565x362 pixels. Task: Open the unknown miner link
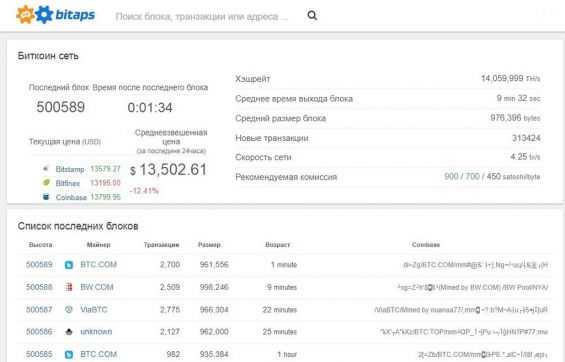coord(96,332)
